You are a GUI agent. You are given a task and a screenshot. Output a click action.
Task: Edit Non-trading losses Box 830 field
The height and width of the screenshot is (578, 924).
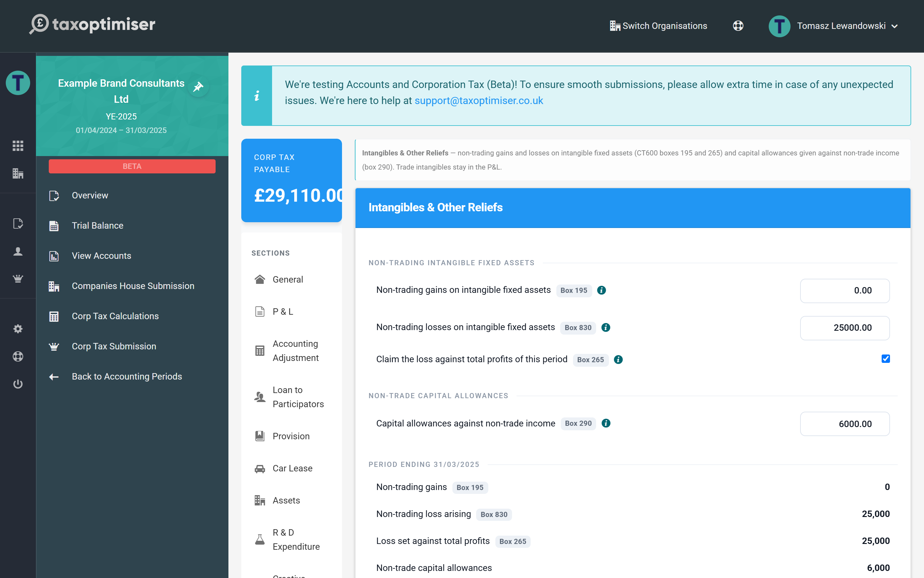pyautogui.click(x=844, y=328)
